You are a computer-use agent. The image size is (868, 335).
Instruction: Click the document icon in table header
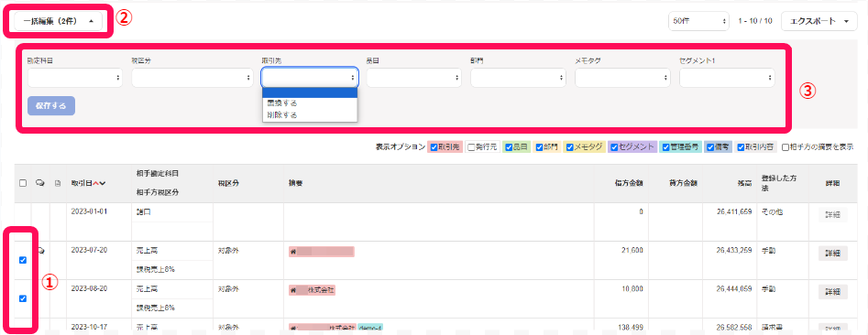pyautogui.click(x=57, y=183)
